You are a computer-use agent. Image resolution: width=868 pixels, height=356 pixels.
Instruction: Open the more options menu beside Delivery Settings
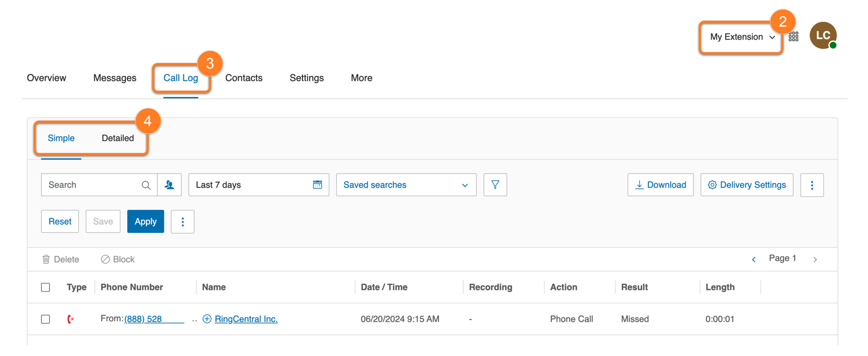point(812,185)
